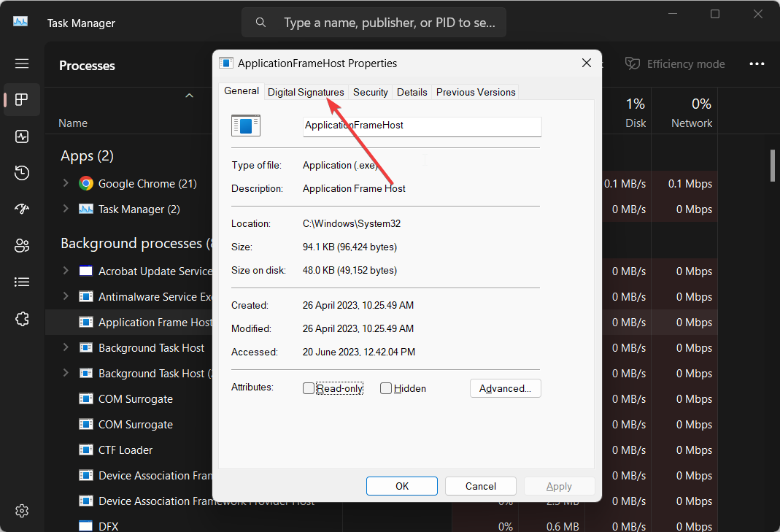
Task: Click the Efficiency mode leaf icon
Action: click(633, 63)
